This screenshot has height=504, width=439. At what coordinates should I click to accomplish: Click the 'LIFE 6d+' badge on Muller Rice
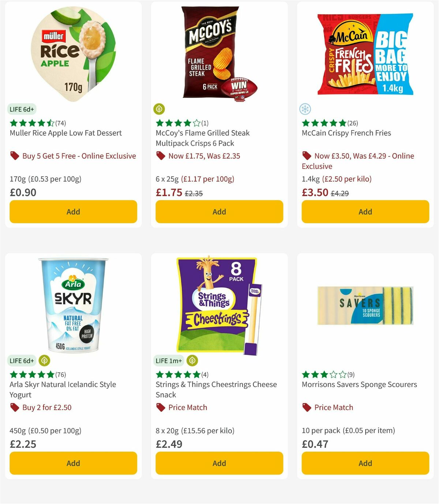pos(21,109)
